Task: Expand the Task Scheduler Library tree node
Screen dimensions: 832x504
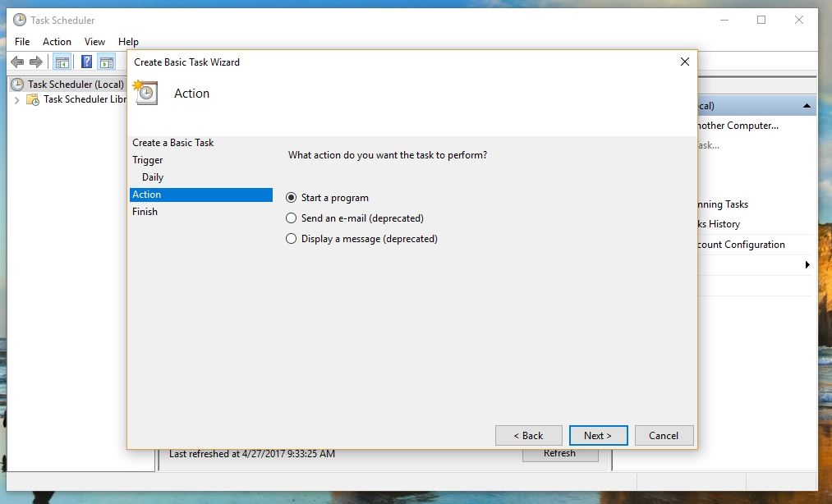Action: [17, 100]
